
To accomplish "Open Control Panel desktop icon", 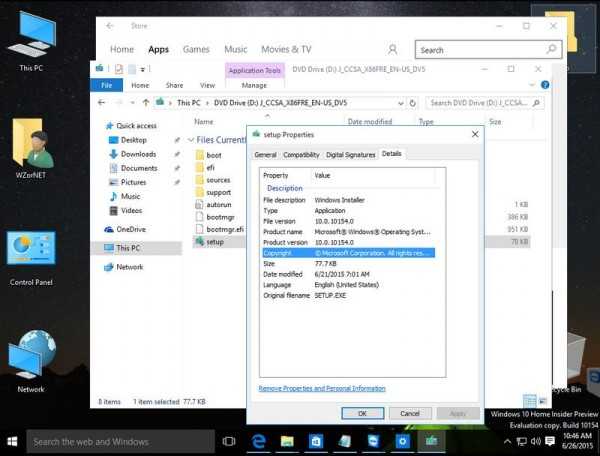I will [31, 257].
